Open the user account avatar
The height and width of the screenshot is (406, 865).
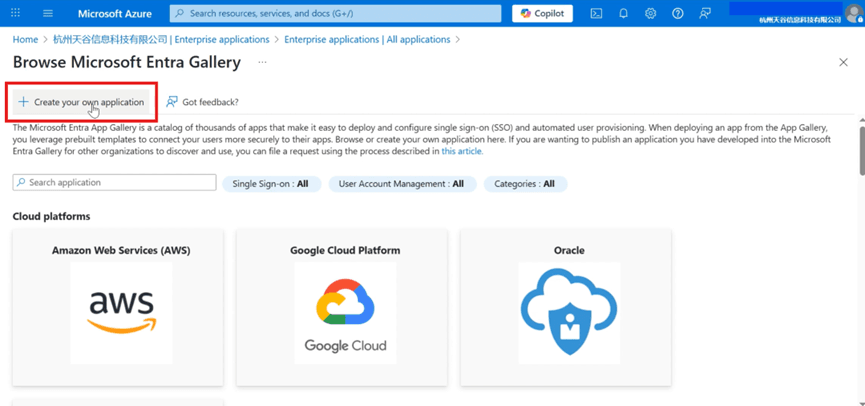[853, 12]
